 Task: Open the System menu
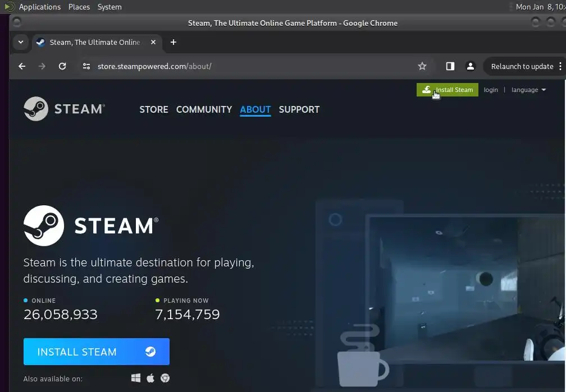[x=109, y=7]
